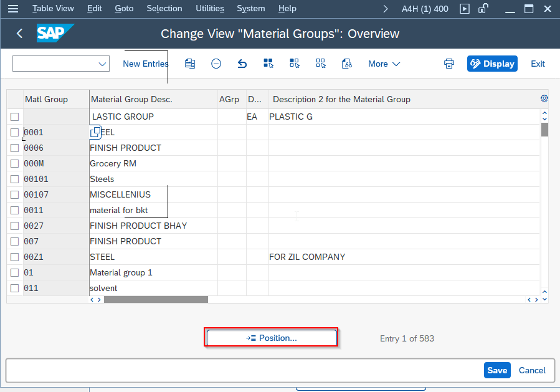This screenshot has height=392, width=560.
Task: Tick the checkbox next to Grocery RM
Action: pyautogui.click(x=14, y=163)
